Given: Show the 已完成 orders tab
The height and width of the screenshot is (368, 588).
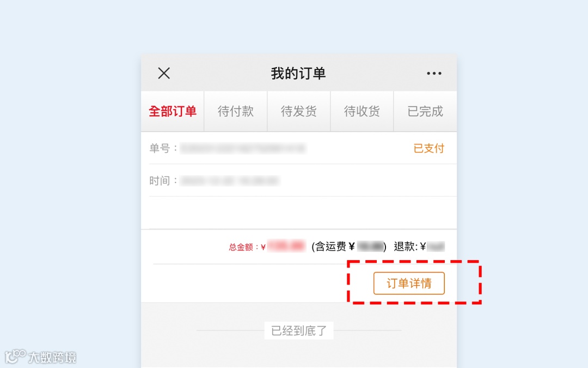Looking at the screenshot, I should tap(425, 111).
